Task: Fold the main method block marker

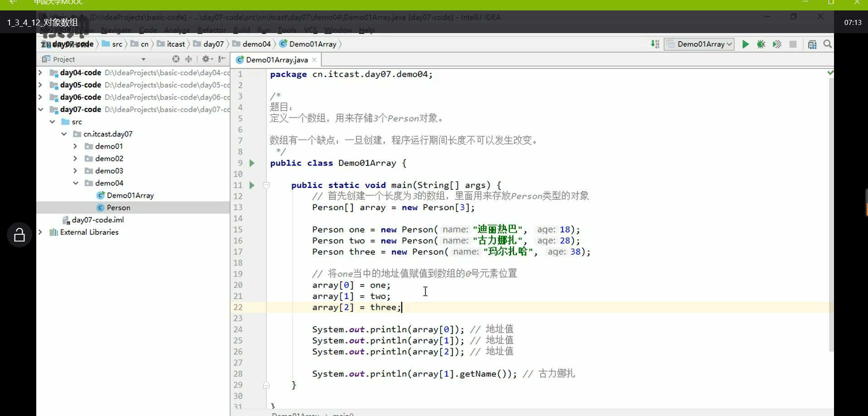Action: (x=267, y=185)
